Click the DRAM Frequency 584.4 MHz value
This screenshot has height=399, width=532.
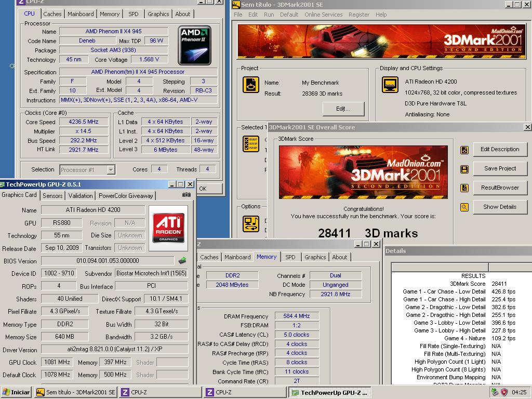click(297, 316)
